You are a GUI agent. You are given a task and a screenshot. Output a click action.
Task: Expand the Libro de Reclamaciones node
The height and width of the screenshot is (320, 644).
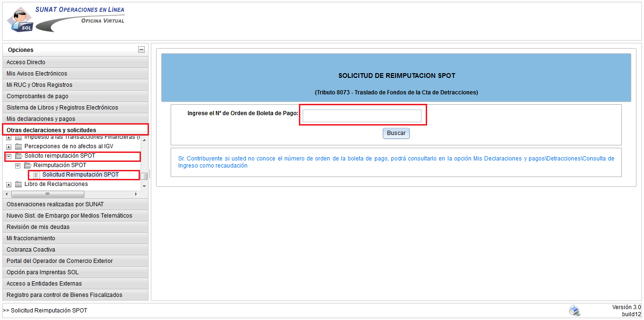(8, 185)
